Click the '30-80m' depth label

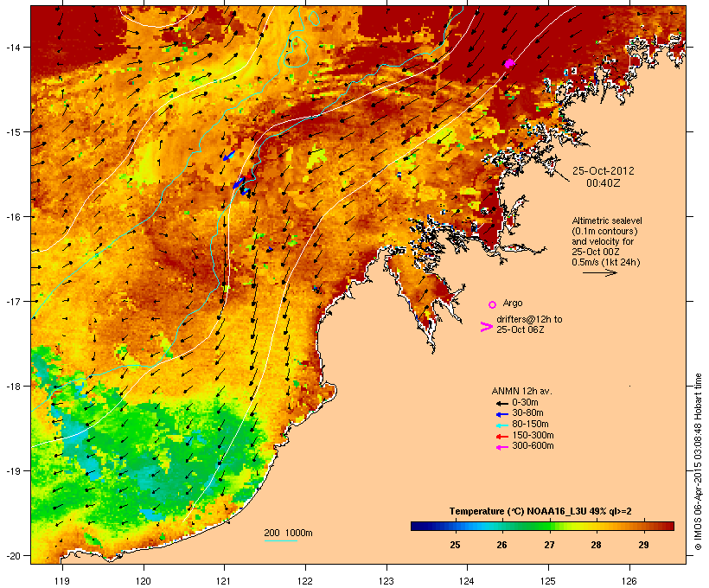[527, 413]
